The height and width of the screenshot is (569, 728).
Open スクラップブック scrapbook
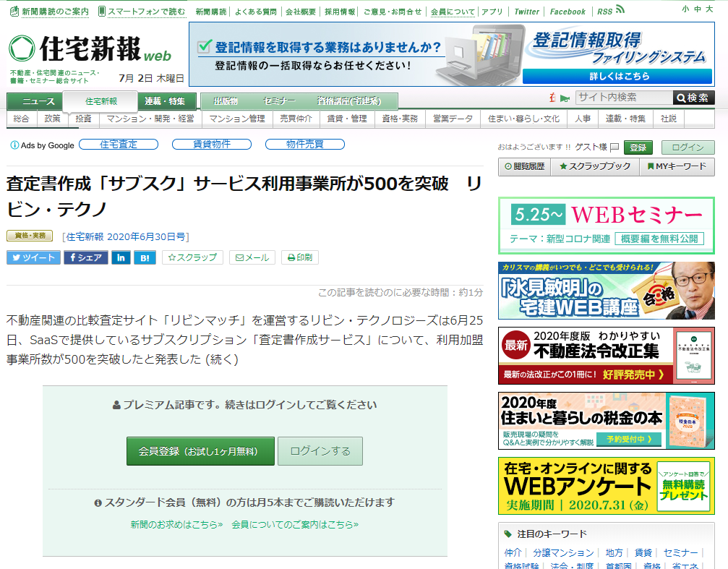(x=595, y=166)
